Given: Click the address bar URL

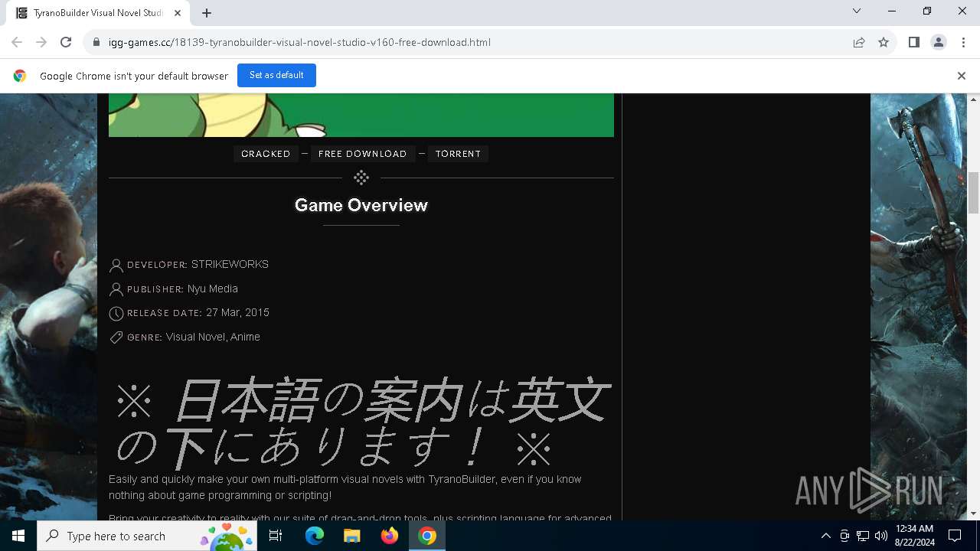Looking at the screenshot, I should click(x=299, y=42).
